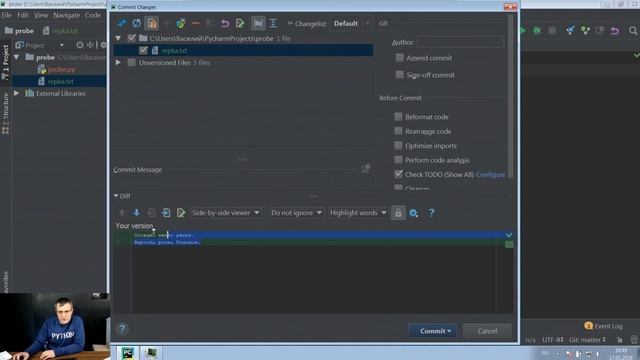Image resolution: width=640 pixels, height=360 pixels.
Task: Open commit message history icon
Action: coord(365,169)
